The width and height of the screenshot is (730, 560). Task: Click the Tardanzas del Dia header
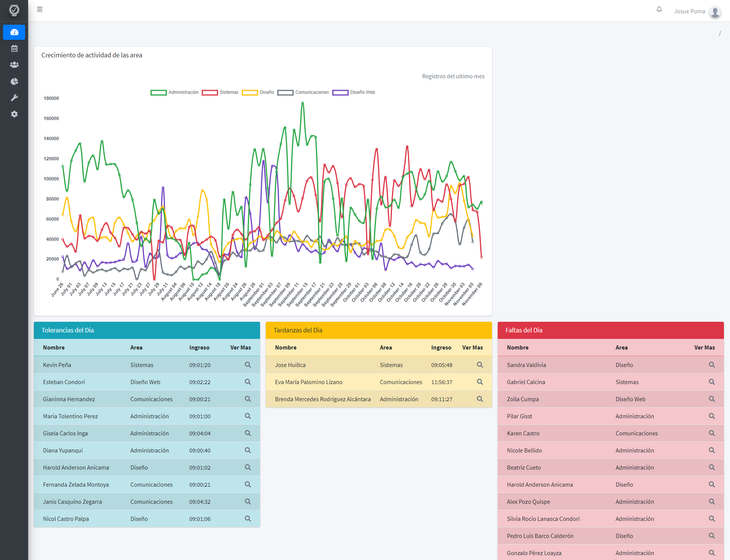click(379, 330)
